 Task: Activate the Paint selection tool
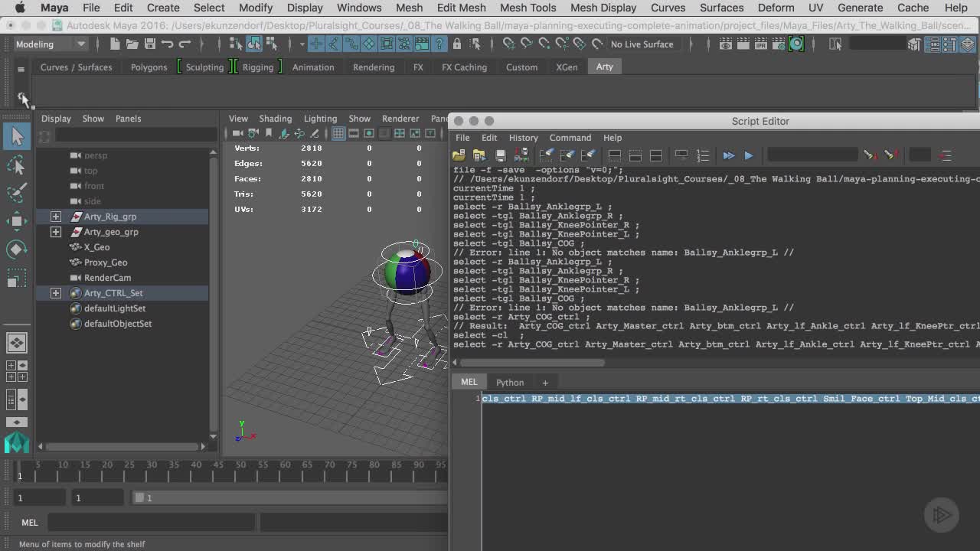[x=17, y=192]
